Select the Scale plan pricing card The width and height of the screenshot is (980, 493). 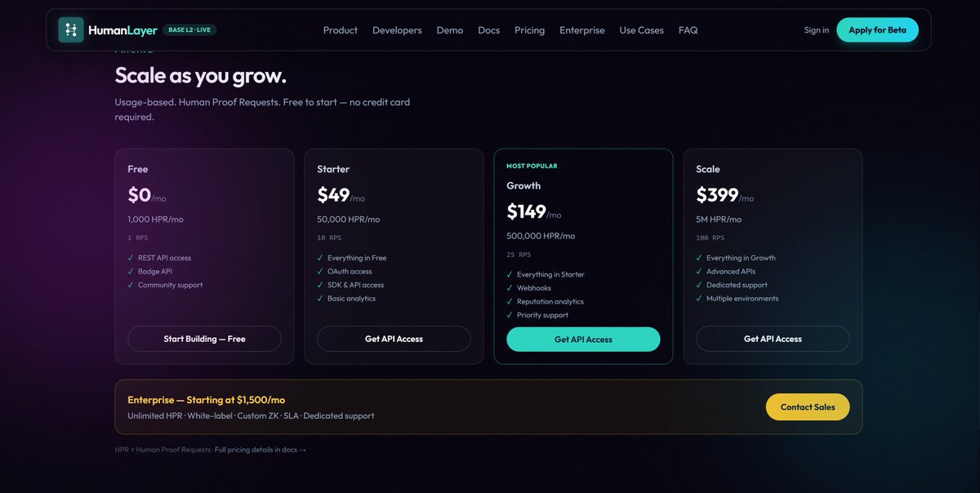[773, 256]
